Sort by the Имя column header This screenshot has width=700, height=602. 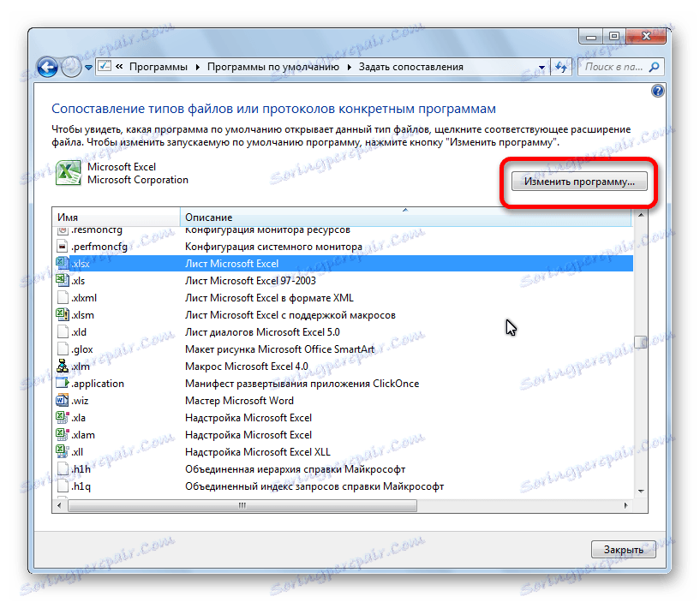tap(116, 218)
